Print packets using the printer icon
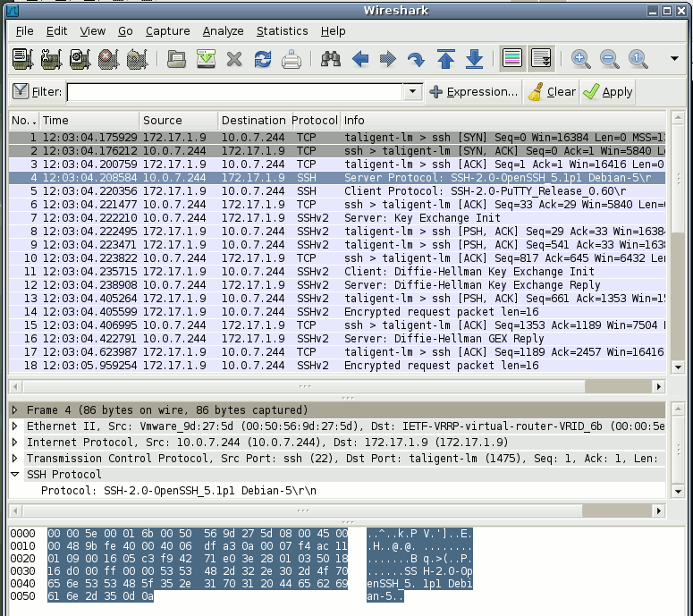The height and width of the screenshot is (616, 693). coord(292,59)
